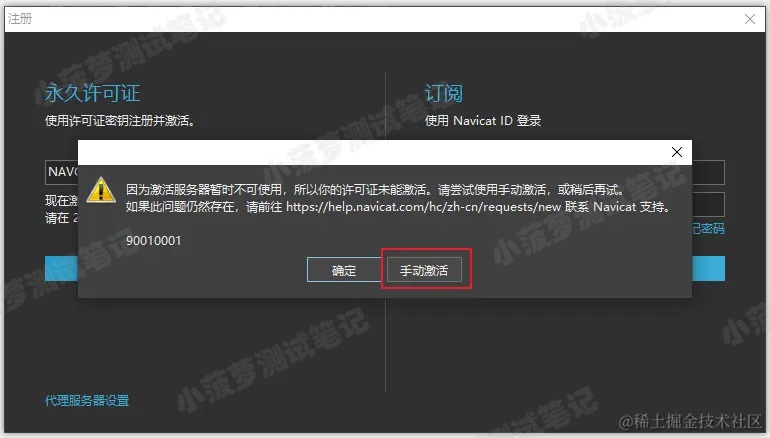Click the 手动激活 button
770x438 pixels.
coord(424,270)
